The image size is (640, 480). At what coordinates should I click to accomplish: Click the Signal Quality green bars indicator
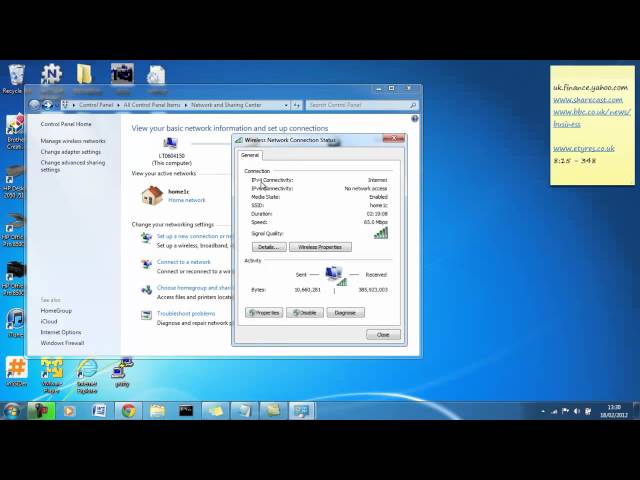pos(381,233)
